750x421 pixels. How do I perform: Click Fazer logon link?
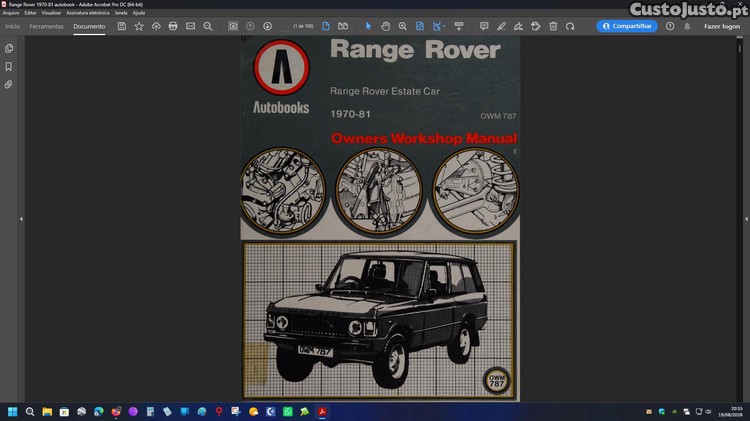[722, 26]
